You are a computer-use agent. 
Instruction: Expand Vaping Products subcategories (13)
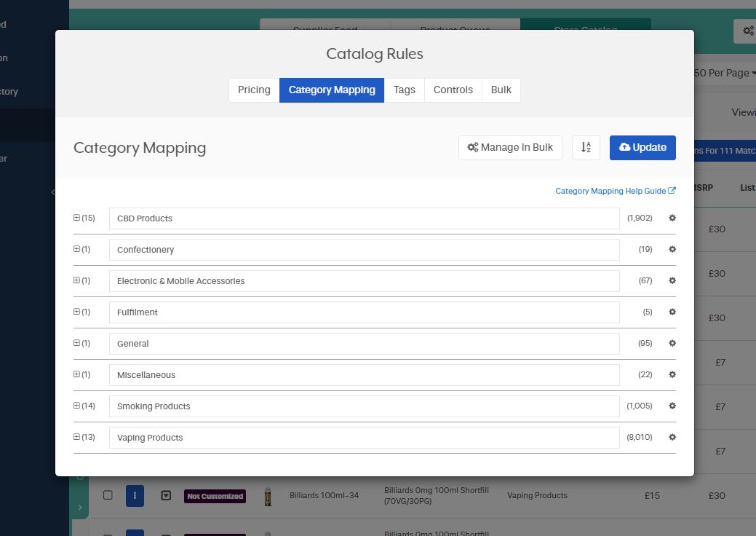pos(76,437)
